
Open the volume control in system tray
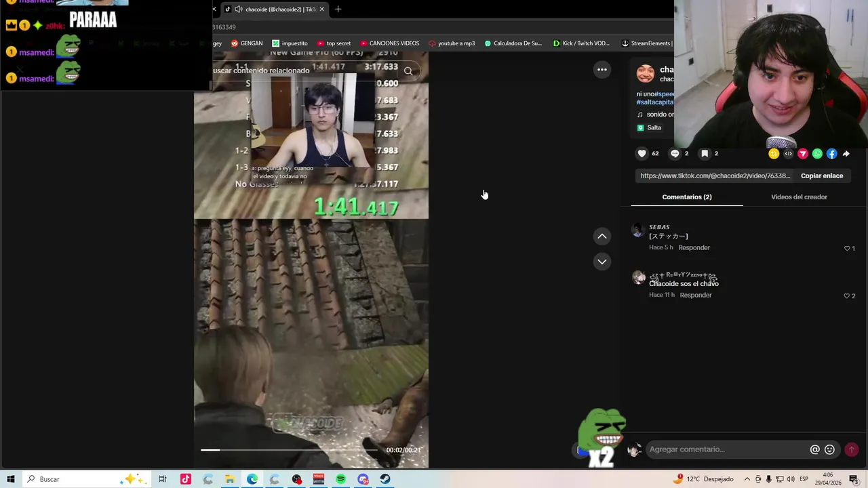click(791, 479)
